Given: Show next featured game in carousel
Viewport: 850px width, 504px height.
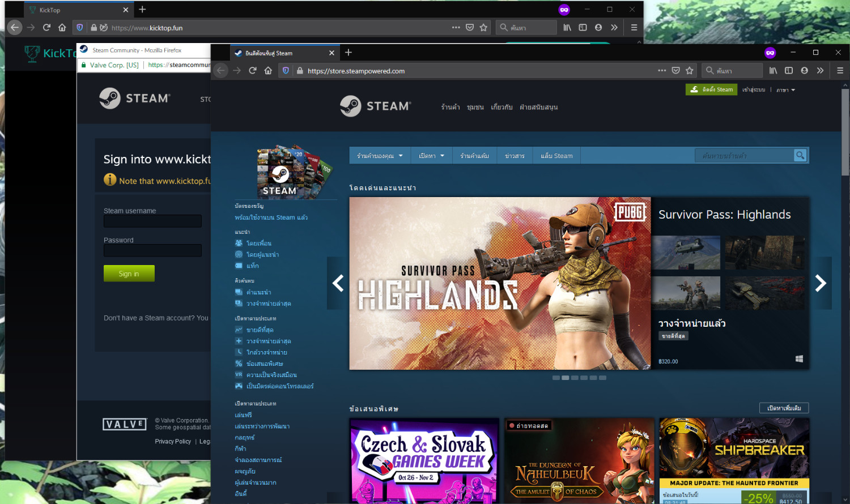Looking at the screenshot, I should [x=821, y=283].
